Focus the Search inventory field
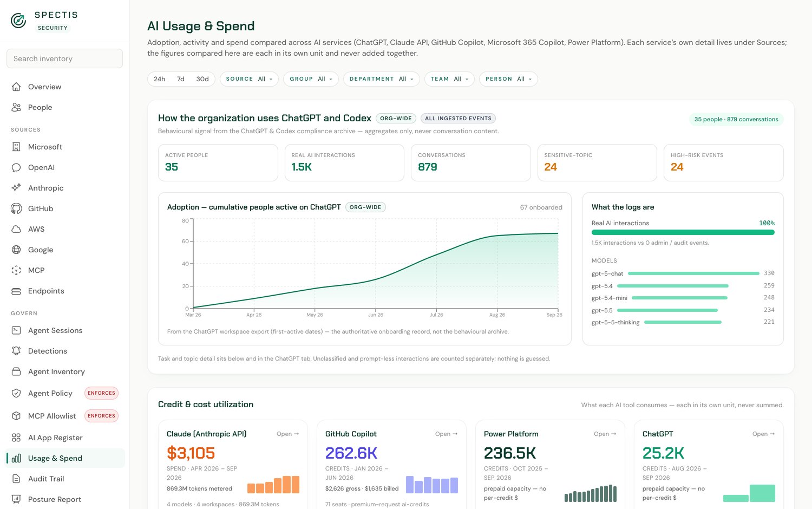Viewport: 812px width, 509px height. point(64,58)
